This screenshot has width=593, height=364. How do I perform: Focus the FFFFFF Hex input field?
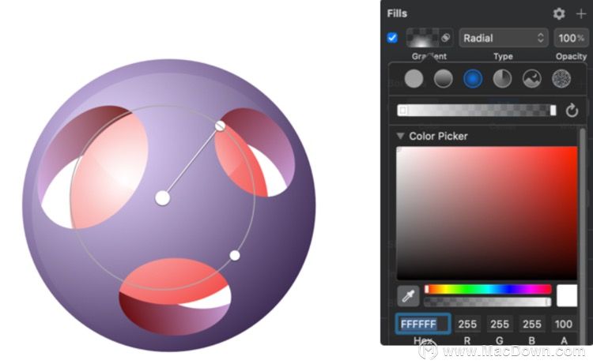click(423, 324)
